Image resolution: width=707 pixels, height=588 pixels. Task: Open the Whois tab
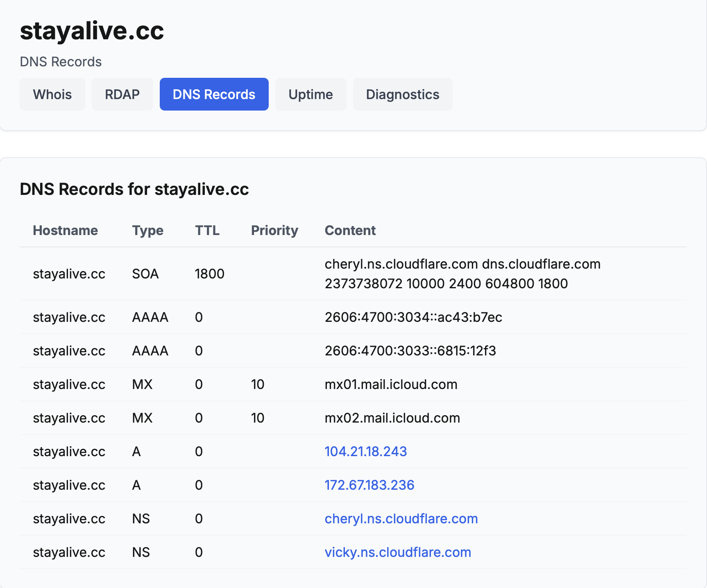52,94
